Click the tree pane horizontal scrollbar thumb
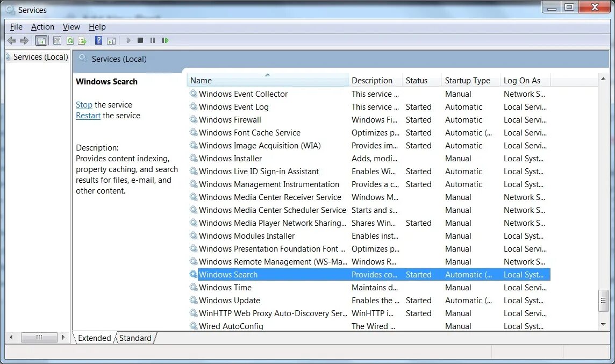 coord(39,337)
